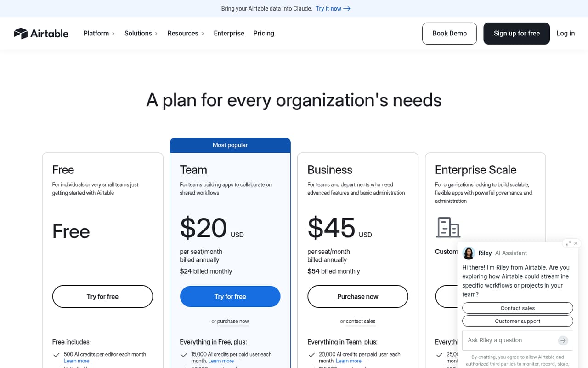Viewport: 588px width, 368px height.
Task: Expand the Riley chat widget
Action: 568,243
